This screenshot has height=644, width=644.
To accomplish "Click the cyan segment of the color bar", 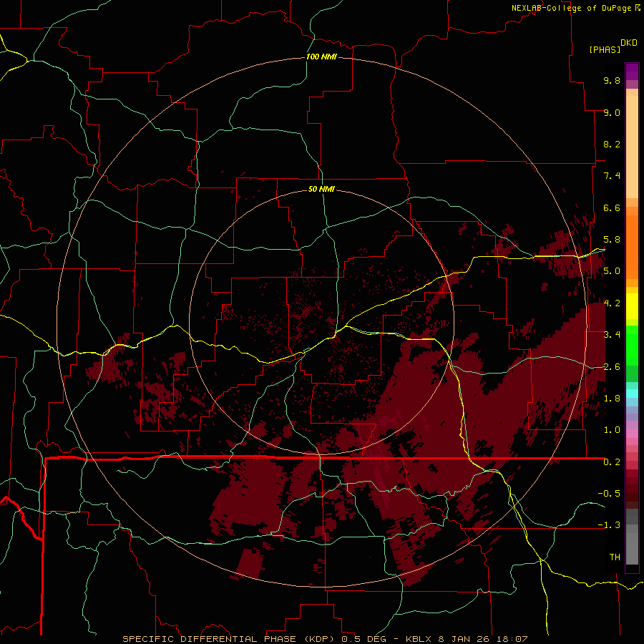I will 632,394.
